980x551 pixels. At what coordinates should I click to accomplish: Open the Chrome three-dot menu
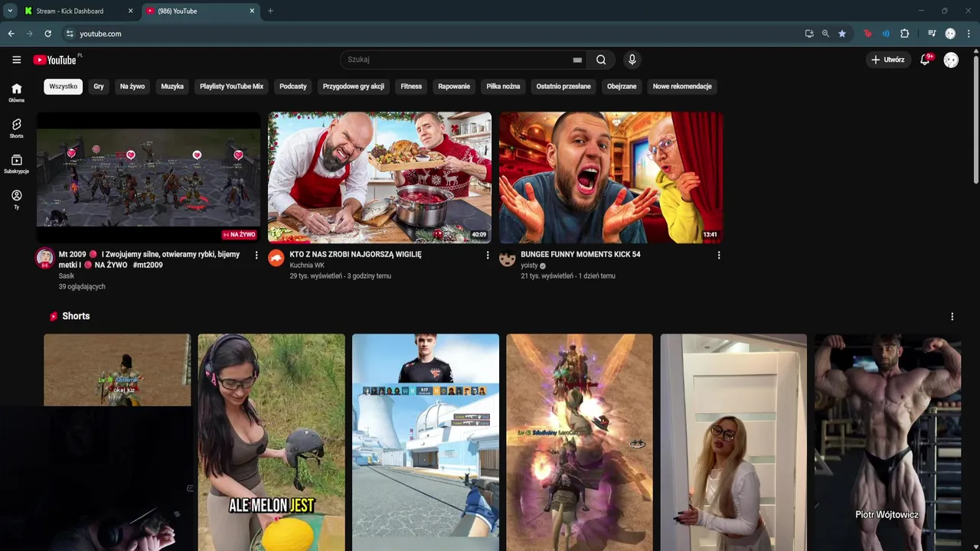coord(969,34)
